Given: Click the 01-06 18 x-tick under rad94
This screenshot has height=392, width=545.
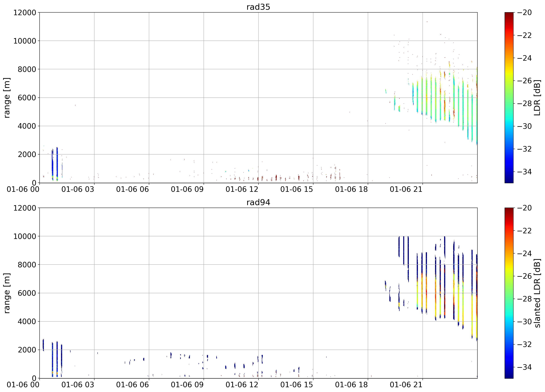Looking at the screenshot, I should coord(352,385).
